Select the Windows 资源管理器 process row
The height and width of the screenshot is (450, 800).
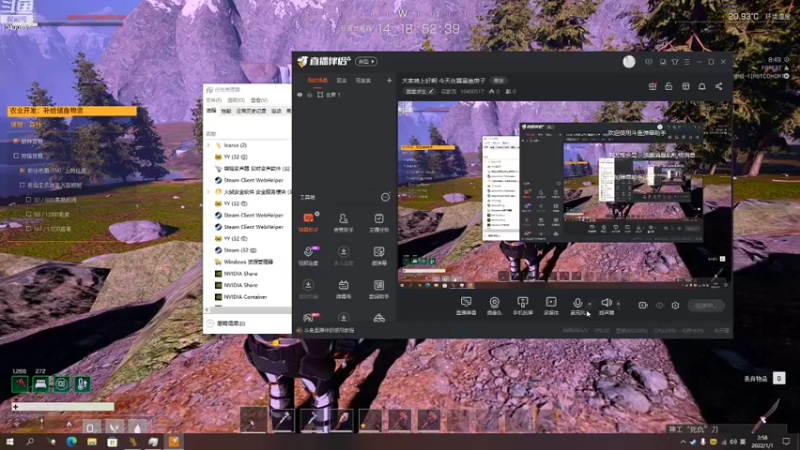click(x=247, y=262)
